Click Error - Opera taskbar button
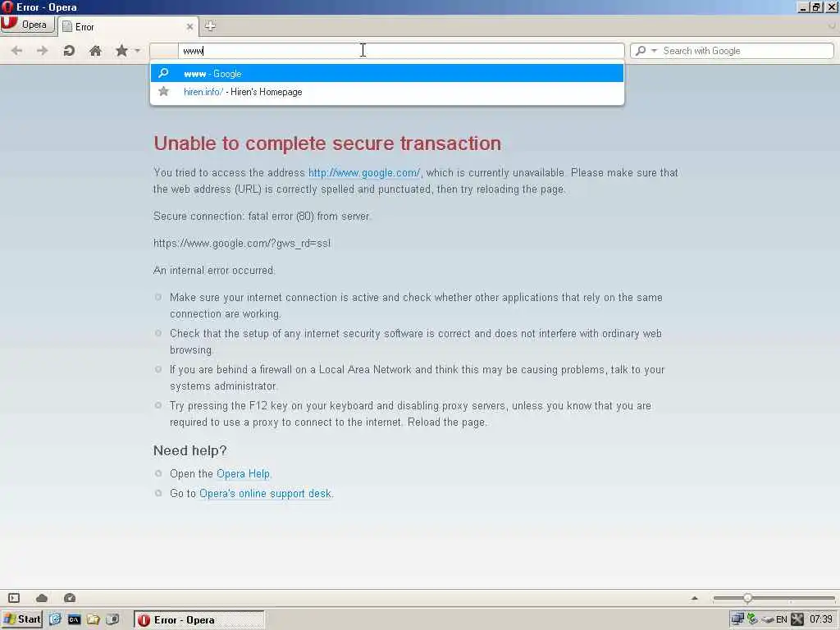The height and width of the screenshot is (630, 840). pos(199,620)
